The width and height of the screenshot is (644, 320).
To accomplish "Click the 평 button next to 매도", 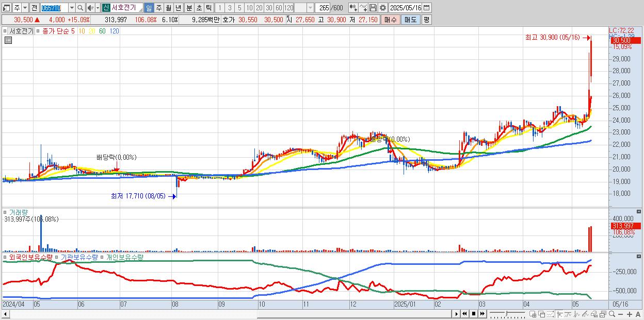I will click(426, 20).
